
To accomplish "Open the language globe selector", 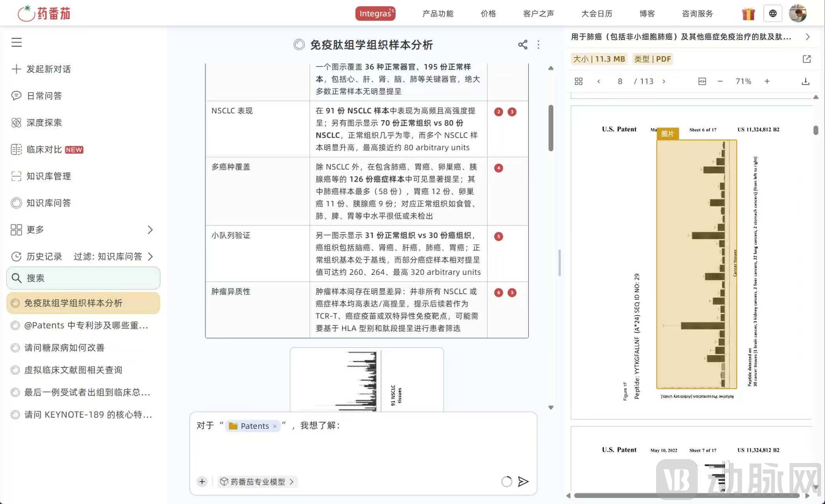I will click(773, 13).
